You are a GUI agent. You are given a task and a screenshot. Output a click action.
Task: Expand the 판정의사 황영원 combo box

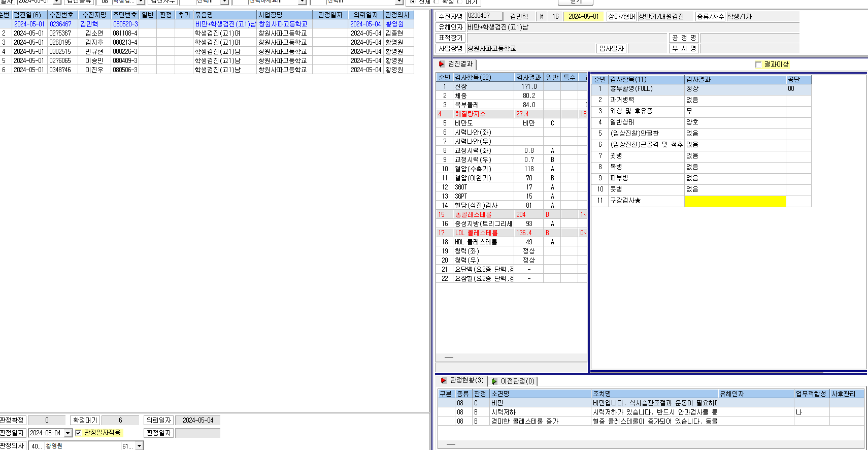pos(139,446)
